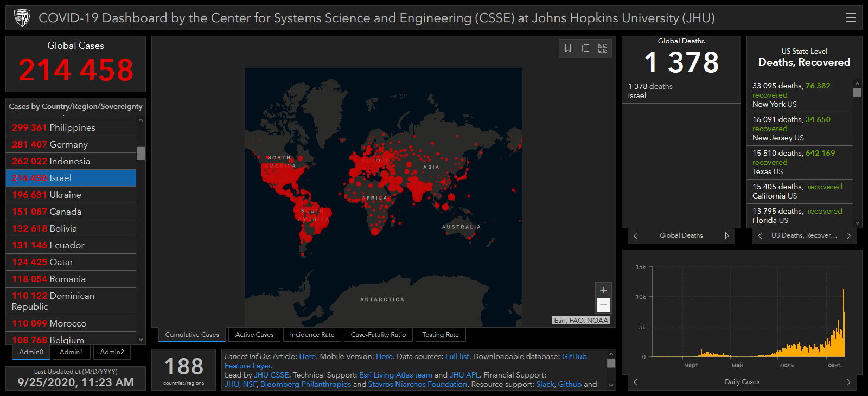Select Morocco in country list

pos(71,323)
